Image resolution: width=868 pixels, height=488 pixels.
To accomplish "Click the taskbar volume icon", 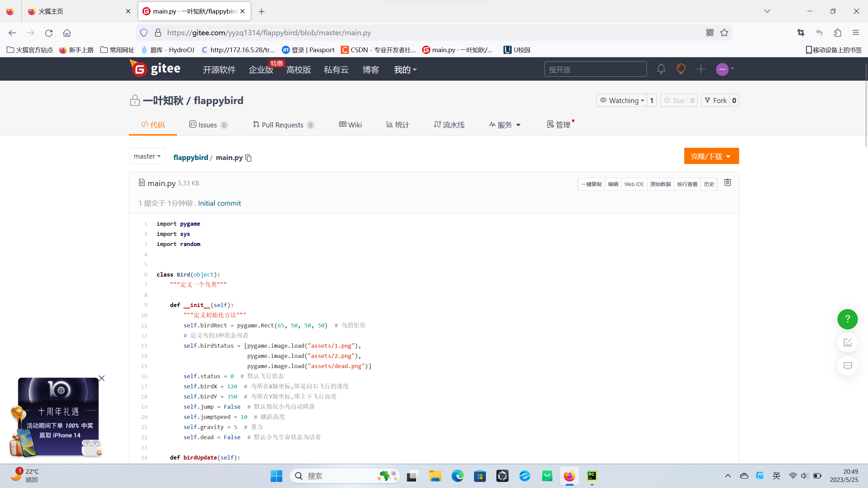I will point(805,476).
